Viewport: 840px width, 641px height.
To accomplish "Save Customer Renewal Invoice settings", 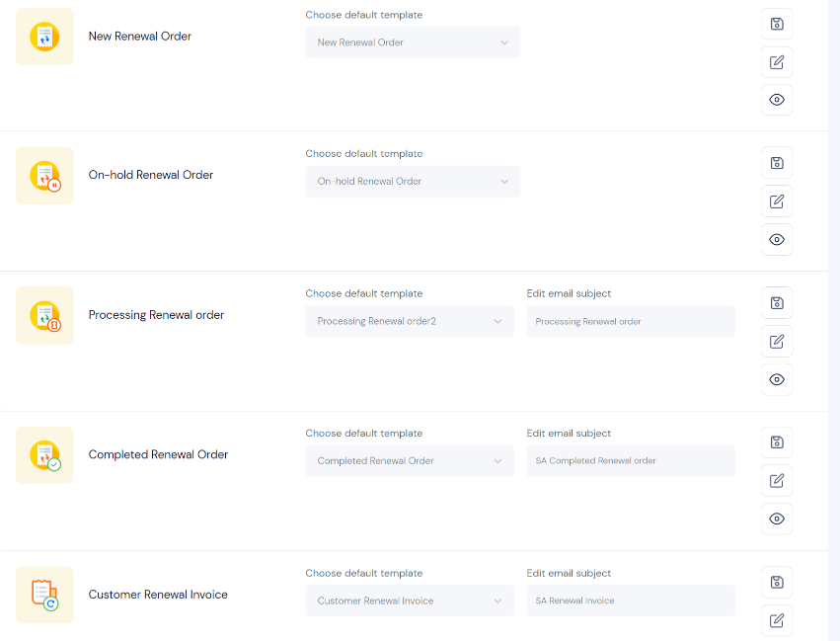I will pos(777,582).
